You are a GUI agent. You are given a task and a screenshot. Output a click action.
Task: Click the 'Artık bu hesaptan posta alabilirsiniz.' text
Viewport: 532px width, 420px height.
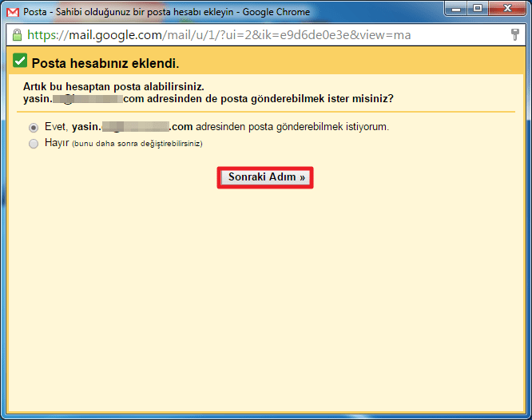(x=113, y=87)
